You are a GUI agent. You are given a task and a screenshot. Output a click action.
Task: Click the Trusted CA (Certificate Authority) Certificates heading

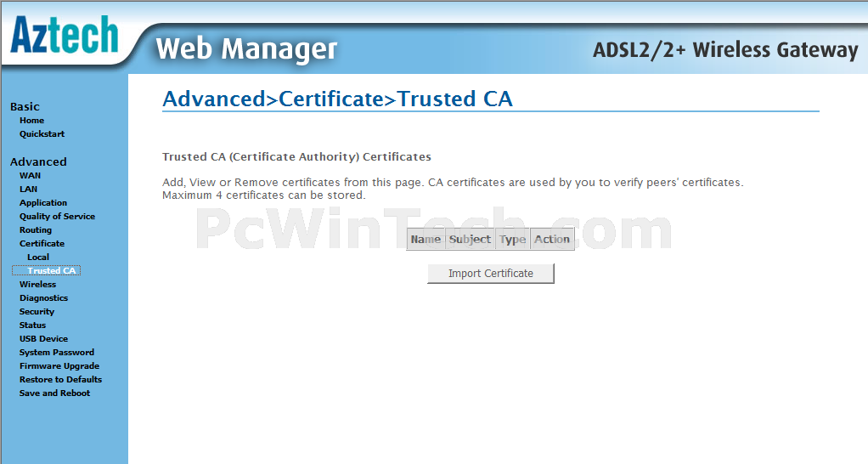pyautogui.click(x=296, y=156)
